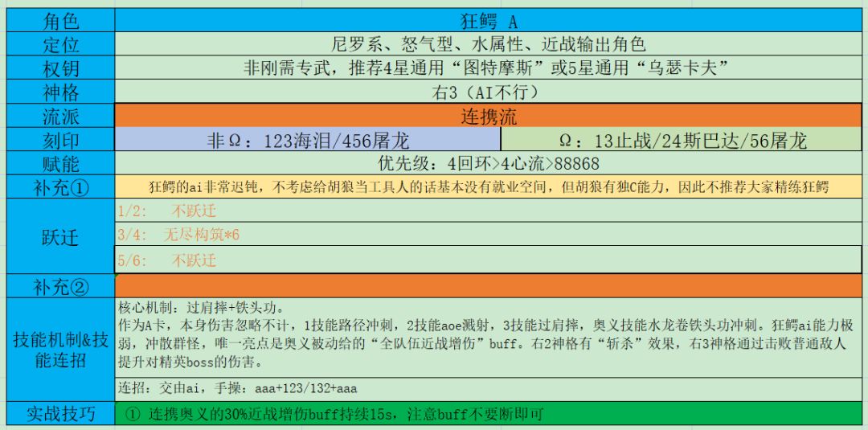The image size is (868, 430).
Task: Select the 神格 label cell
Action: (60, 92)
